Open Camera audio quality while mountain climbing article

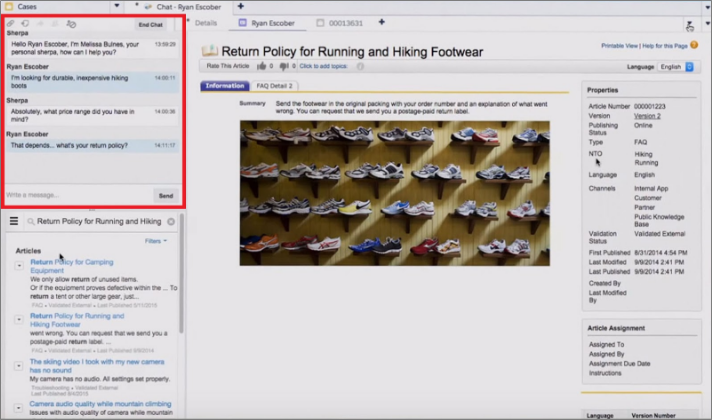[x=100, y=404]
